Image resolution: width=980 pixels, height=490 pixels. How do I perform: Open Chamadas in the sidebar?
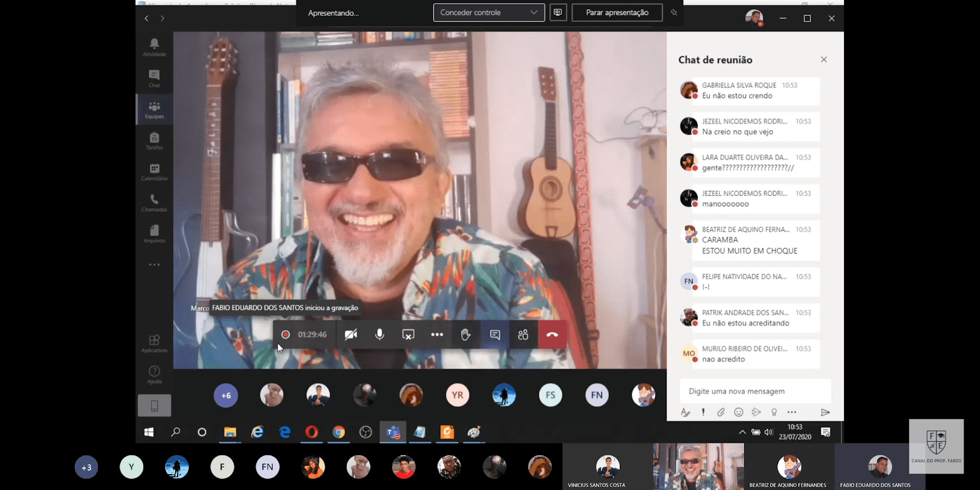click(154, 202)
